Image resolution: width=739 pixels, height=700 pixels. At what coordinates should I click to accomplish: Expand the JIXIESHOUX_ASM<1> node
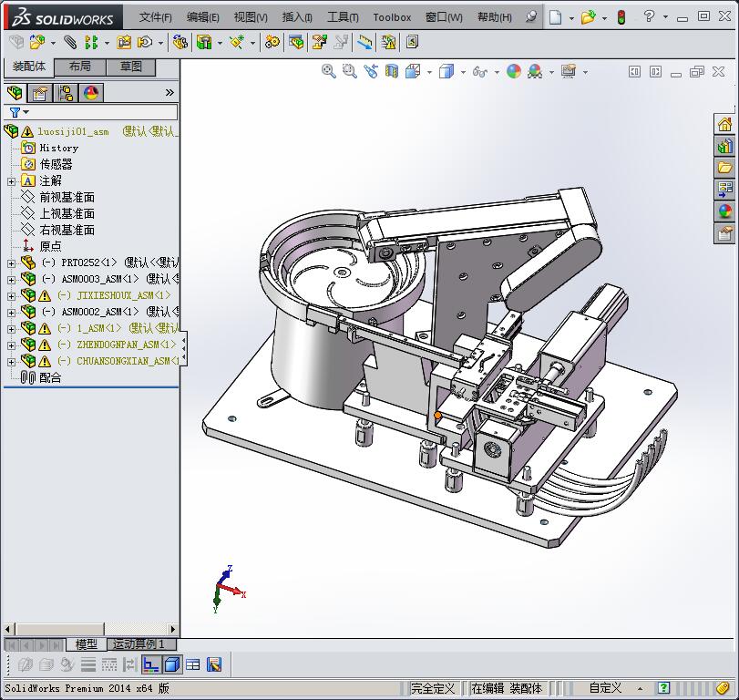point(11,296)
